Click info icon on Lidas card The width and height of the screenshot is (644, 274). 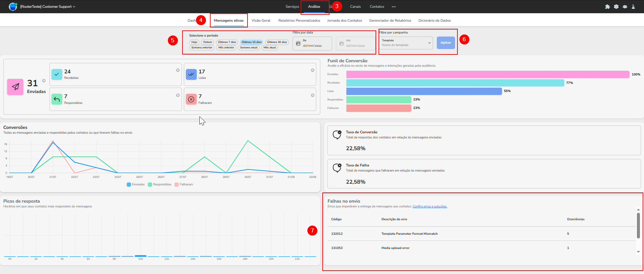click(x=313, y=70)
